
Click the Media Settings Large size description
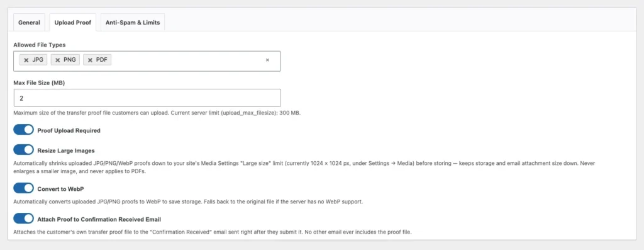click(304, 167)
